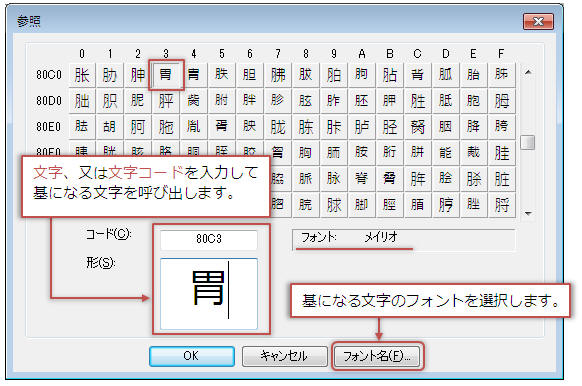Click the character grid scrollbar thumb
The height and width of the screenshot is (386, 582).
tap(527, 142)
